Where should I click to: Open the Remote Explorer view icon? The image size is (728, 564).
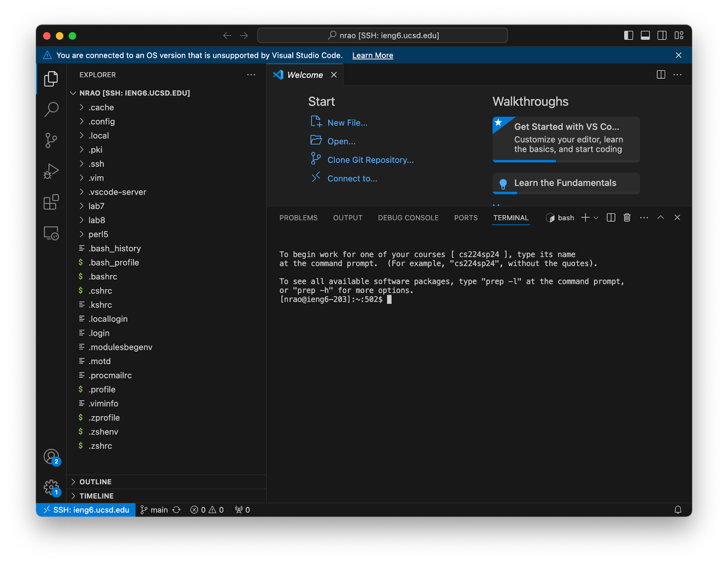click(x=51, y=233)
